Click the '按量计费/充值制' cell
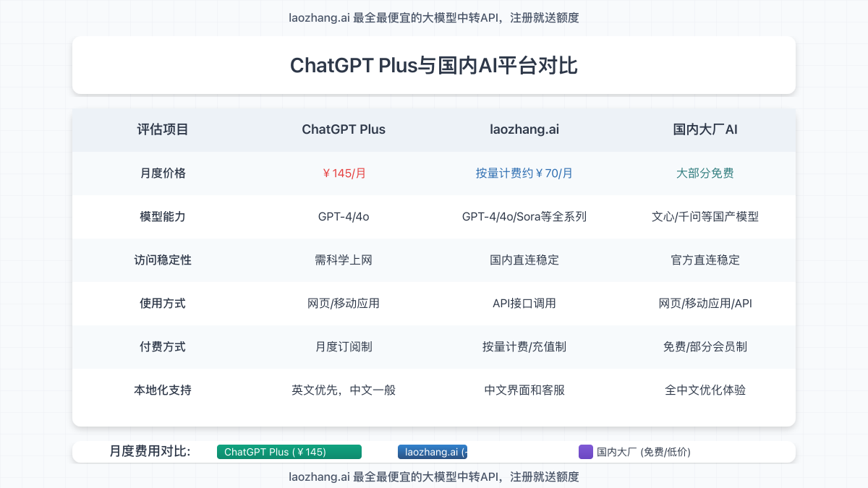Viewport: 868px width, 488px height. tap(524, 347)
